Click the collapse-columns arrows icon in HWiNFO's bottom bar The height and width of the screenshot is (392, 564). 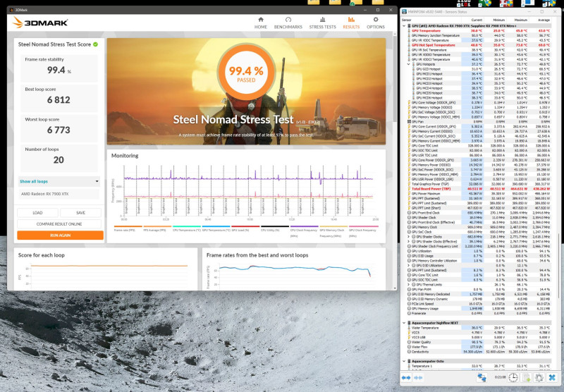tap(418, 378)
